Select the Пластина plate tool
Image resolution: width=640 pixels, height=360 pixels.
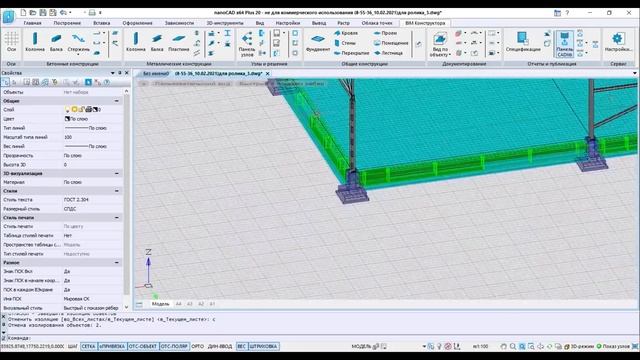click(x=179, y=42)
